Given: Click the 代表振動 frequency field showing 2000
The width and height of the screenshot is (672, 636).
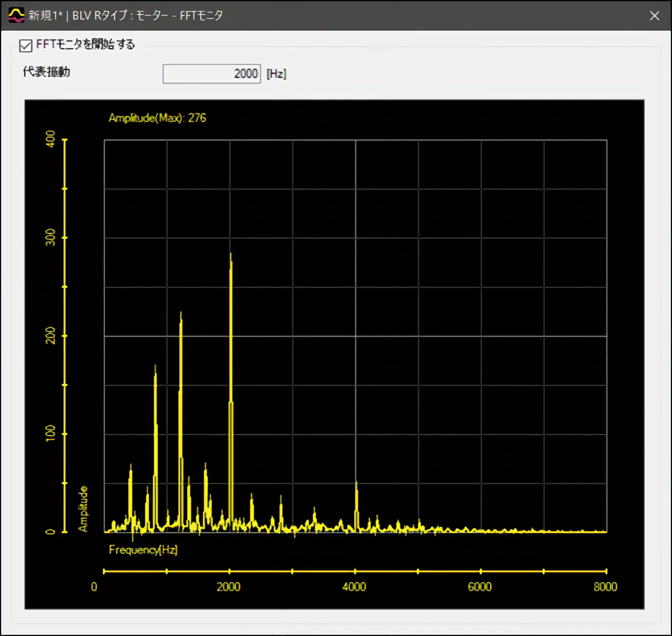Looking at the screenshot, I should pyautogui.click(x=212, y=74).
